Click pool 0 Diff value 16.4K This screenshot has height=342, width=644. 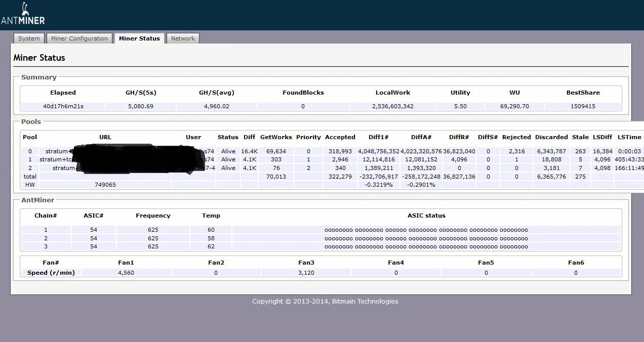coord(250,151)
